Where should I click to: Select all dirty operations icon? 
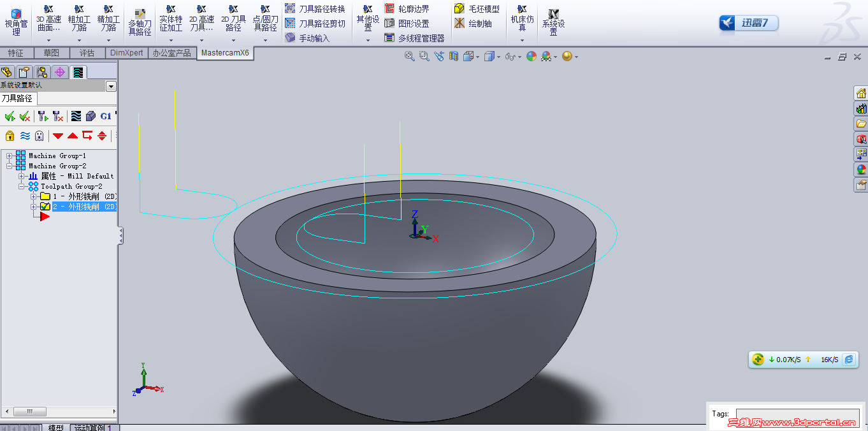(25, 116)
